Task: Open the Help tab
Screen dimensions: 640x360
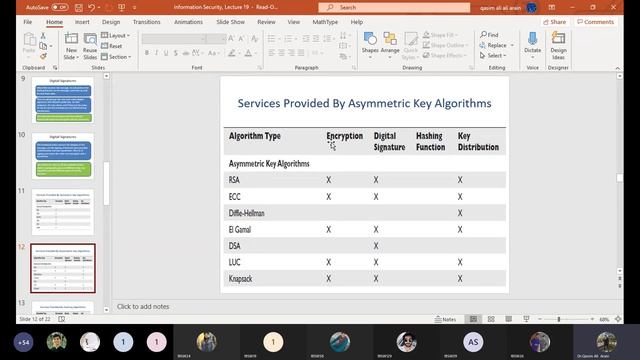Action: pyautogui.click(x=357, y=22)
